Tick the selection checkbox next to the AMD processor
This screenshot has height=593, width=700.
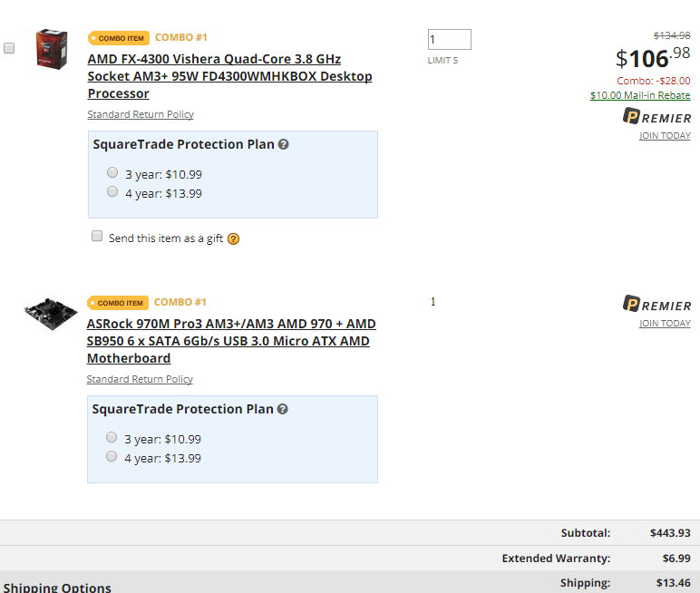coord(9,48)
